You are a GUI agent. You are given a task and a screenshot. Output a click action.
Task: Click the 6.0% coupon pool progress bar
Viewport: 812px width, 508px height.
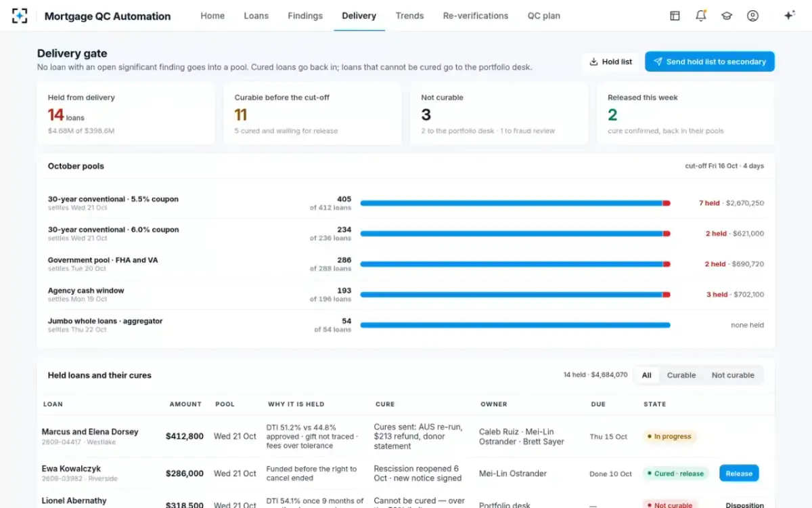coord(515,234)
